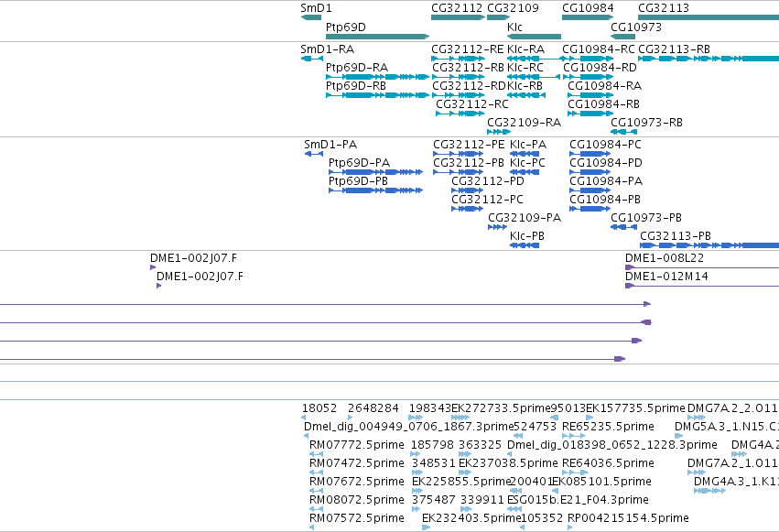Click the Ptp69D-RA transcript glyph

(x=377, y=77)
